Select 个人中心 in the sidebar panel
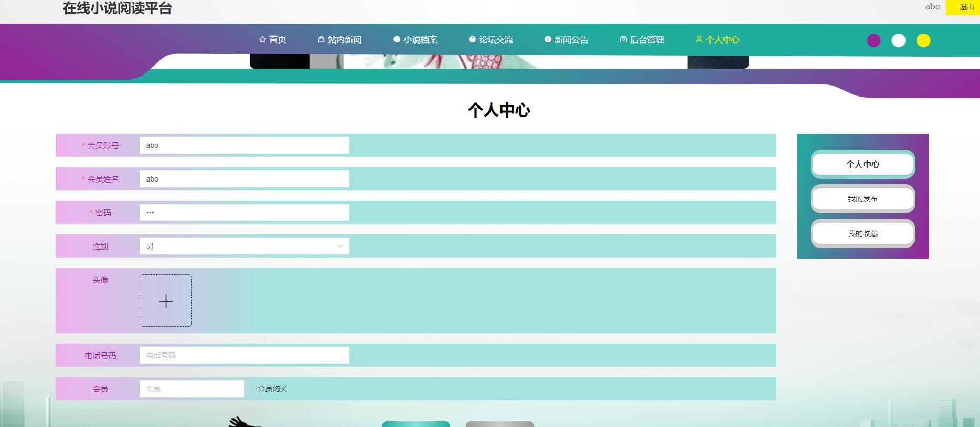The image size is (980, 427). [863, 164]
